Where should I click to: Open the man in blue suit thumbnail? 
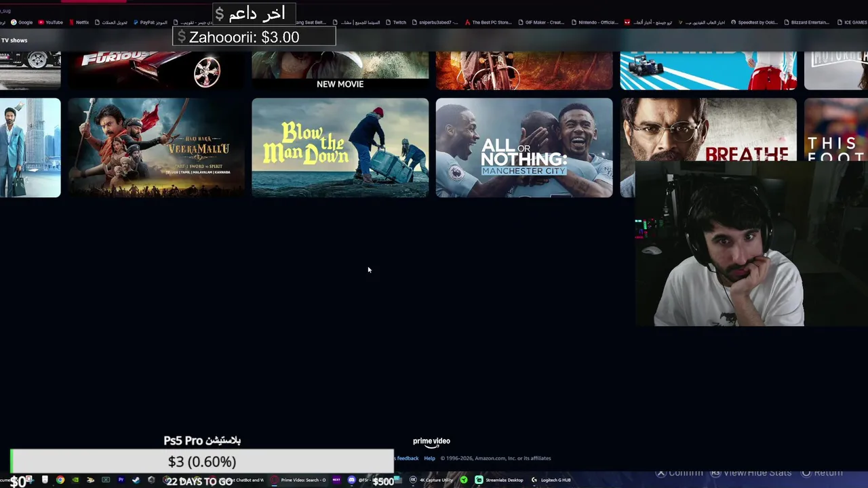coord(30,148)
